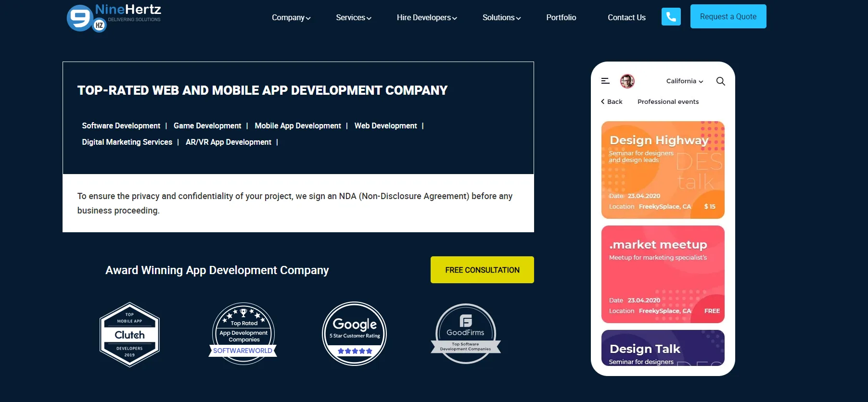Click the SoftwareWorld Top Rated badge
This screenshot has width=868, height=402.
(243, 334)
